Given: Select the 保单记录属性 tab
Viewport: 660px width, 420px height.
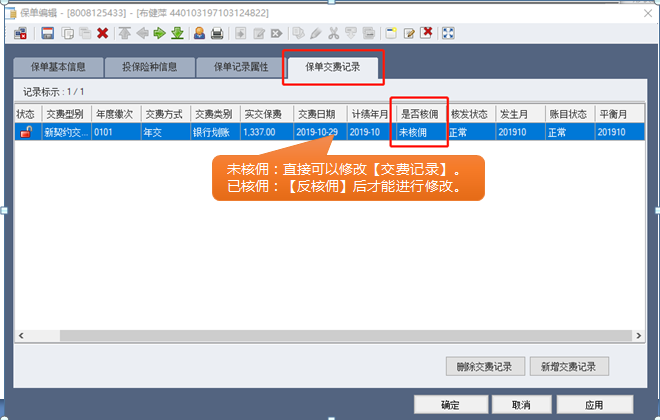Looking at the screenshot, I should (238, 68).
